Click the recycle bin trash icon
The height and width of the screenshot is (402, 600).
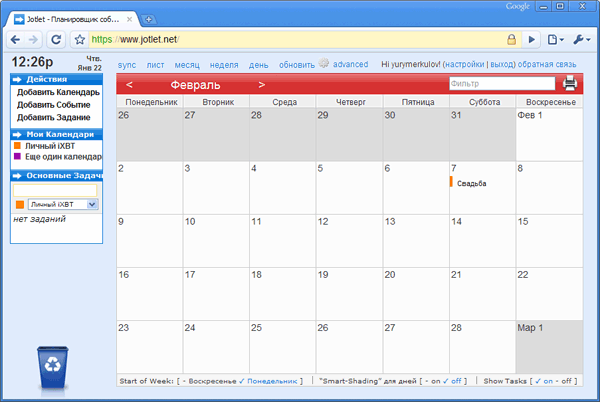coord(52,368)
